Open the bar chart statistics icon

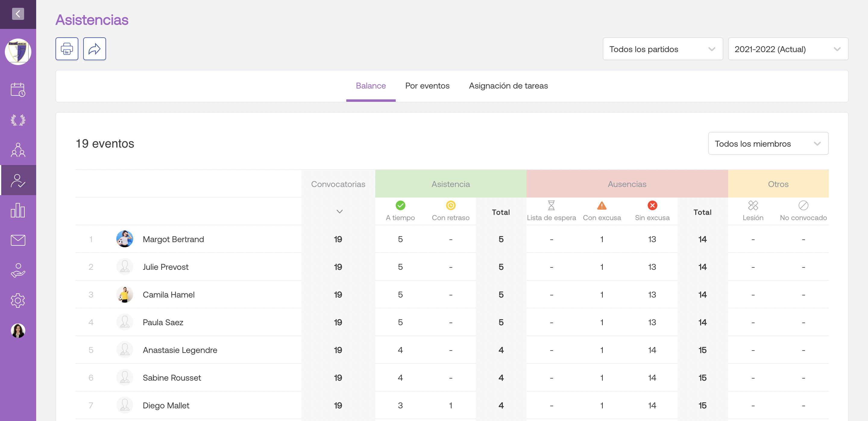click(x=18, y=210)
